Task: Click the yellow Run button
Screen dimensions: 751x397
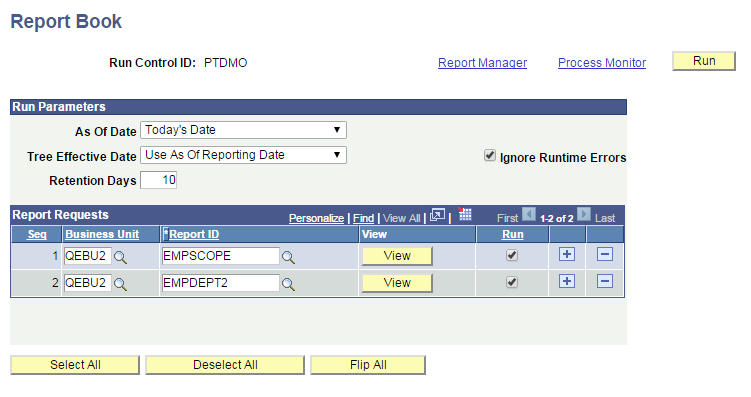Action: point(704,61)
